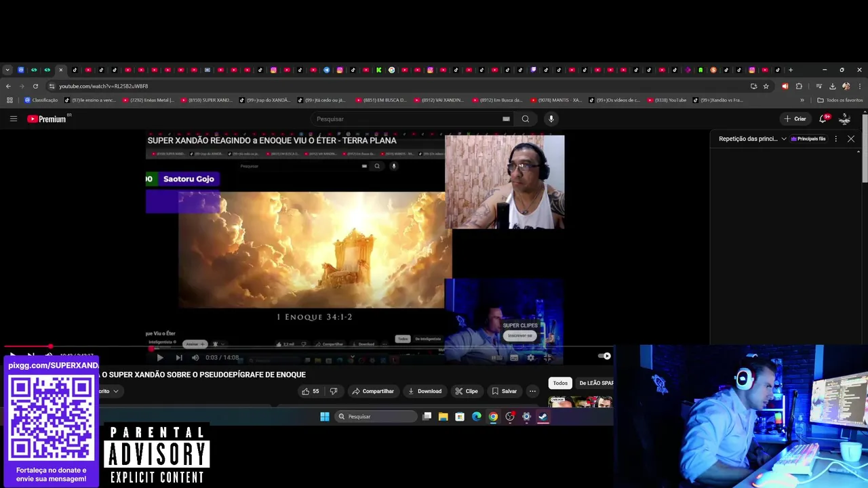Save video with Salvar button
The height and width of the screenshot is (488, 868).
[x=505, y=391]
